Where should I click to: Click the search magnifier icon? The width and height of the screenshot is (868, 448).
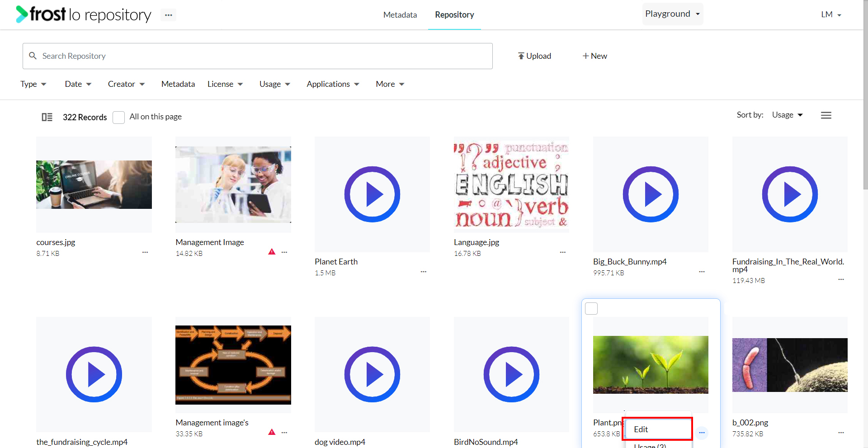[33, 56]
